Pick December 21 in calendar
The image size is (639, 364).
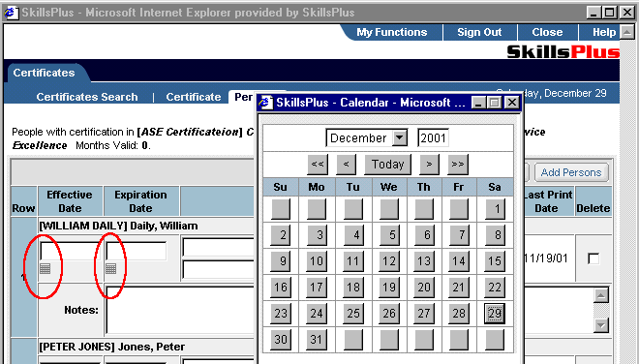tap(459, 287)
